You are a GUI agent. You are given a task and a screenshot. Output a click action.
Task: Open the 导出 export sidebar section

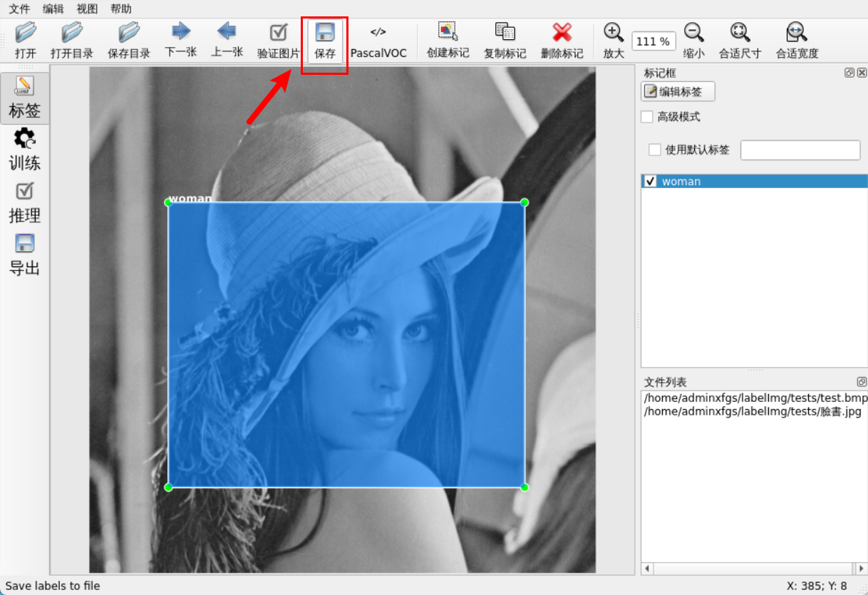pos(25,256)
